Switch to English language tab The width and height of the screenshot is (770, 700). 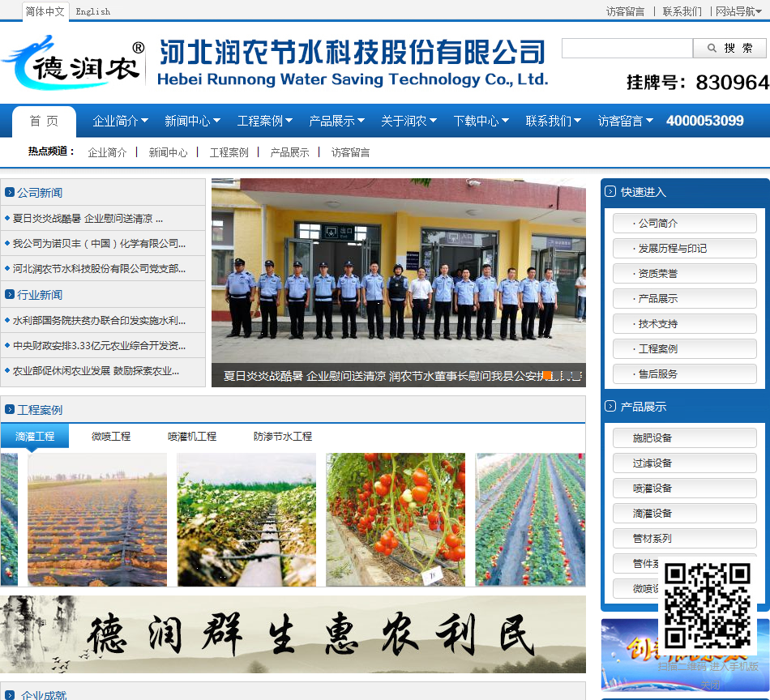(93, 12)
